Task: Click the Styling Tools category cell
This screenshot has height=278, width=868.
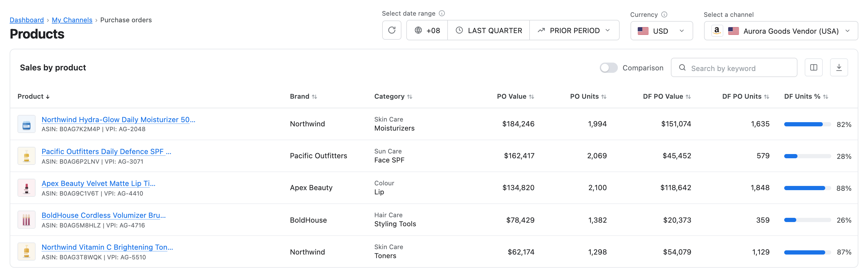Action: pos(395,224)
